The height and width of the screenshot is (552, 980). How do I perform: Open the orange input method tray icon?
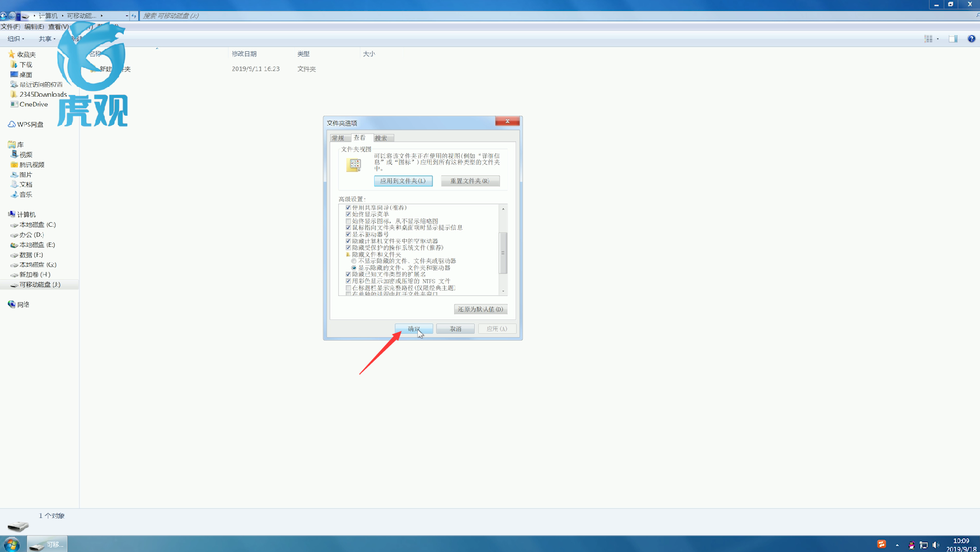pos(881,545)
